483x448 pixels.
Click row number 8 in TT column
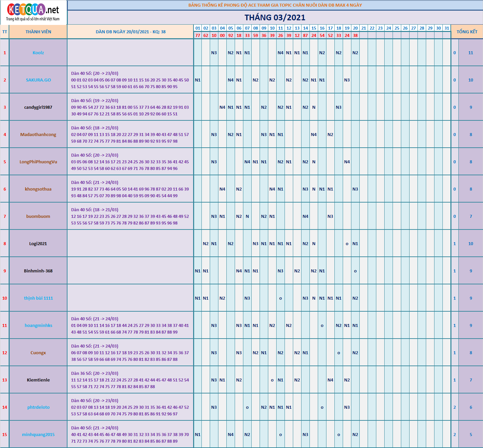tap(5, 243)
